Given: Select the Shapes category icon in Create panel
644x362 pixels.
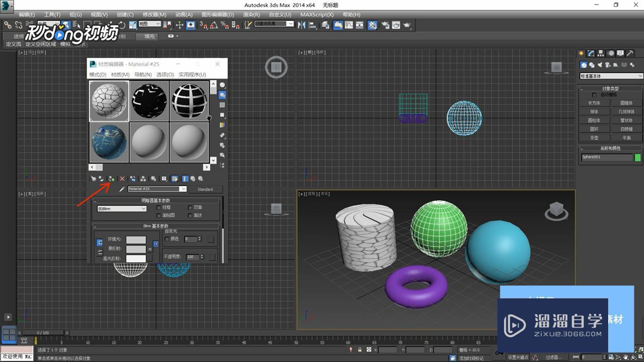Looking at the screenshot, I should pos(592,65).
